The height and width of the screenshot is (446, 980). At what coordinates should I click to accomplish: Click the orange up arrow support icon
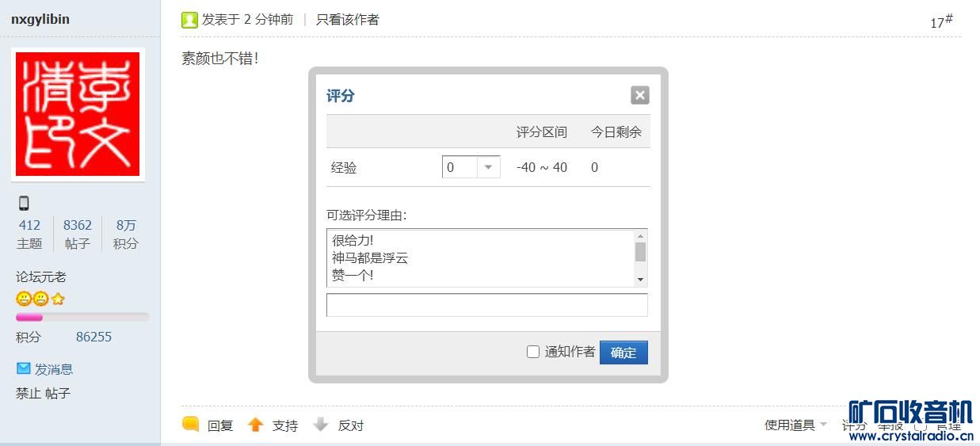255,425
